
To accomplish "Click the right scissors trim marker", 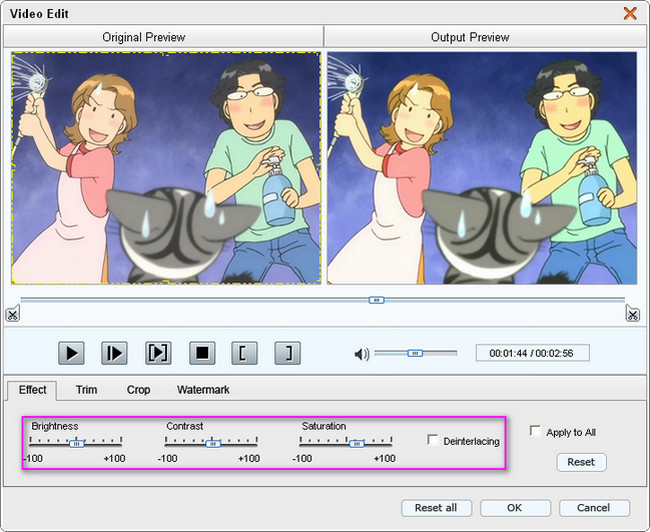I will point(633,314).
